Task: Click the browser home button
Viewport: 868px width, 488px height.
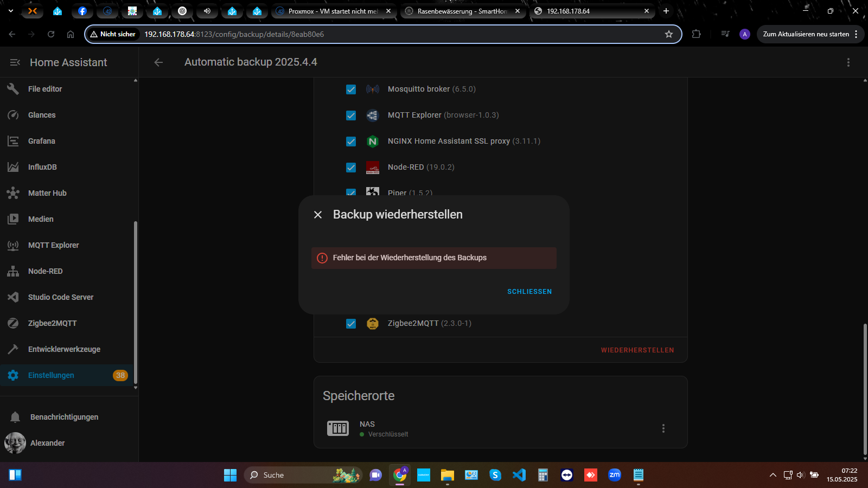Action: point(71,34)
